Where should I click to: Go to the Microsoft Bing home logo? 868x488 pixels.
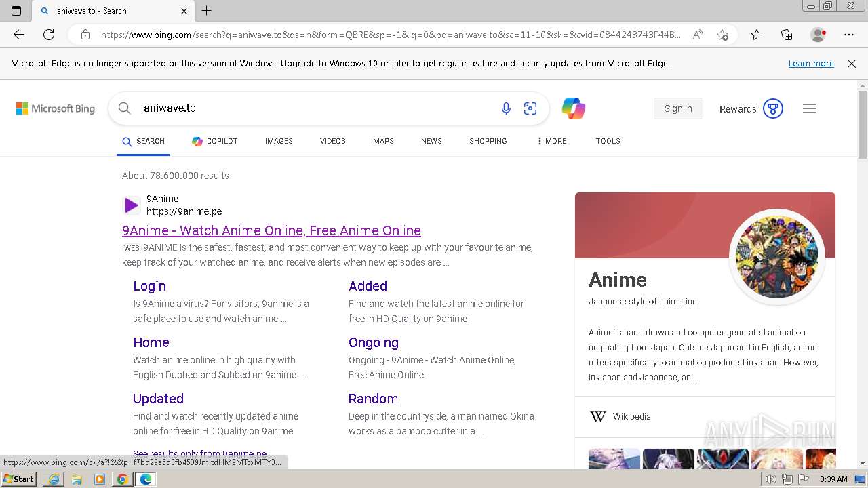(x=56, y=108)
